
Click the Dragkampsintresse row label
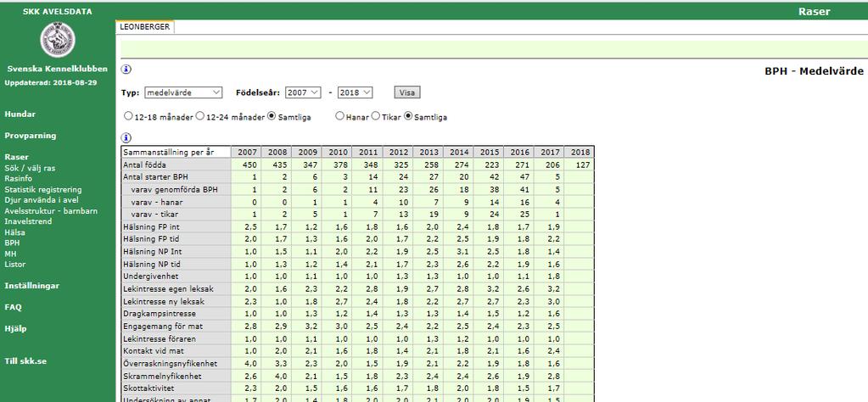(x=160, y=314)
